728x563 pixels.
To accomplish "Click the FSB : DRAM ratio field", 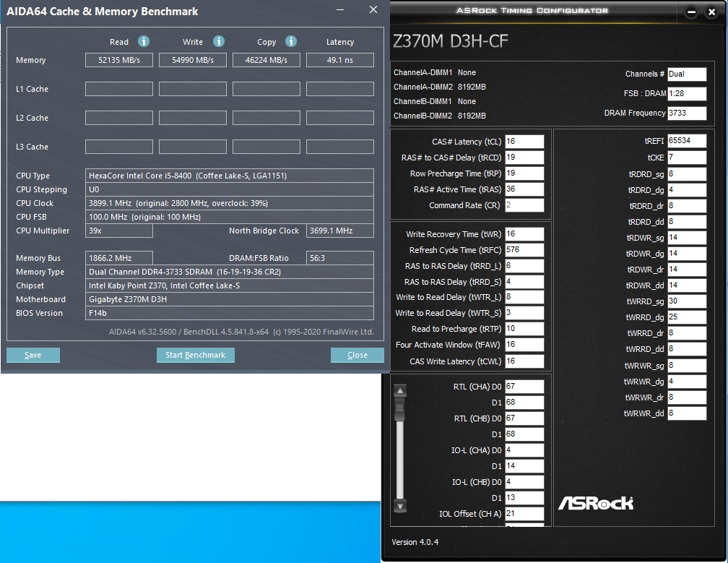I will (x=687, y=93).
